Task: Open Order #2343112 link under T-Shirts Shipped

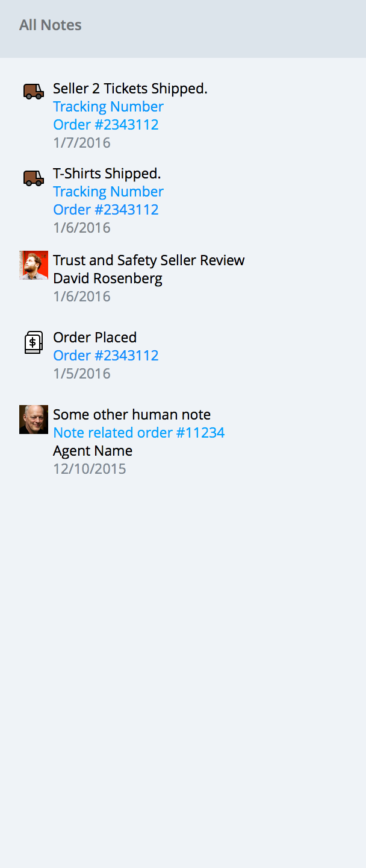Action: point(106,210)
